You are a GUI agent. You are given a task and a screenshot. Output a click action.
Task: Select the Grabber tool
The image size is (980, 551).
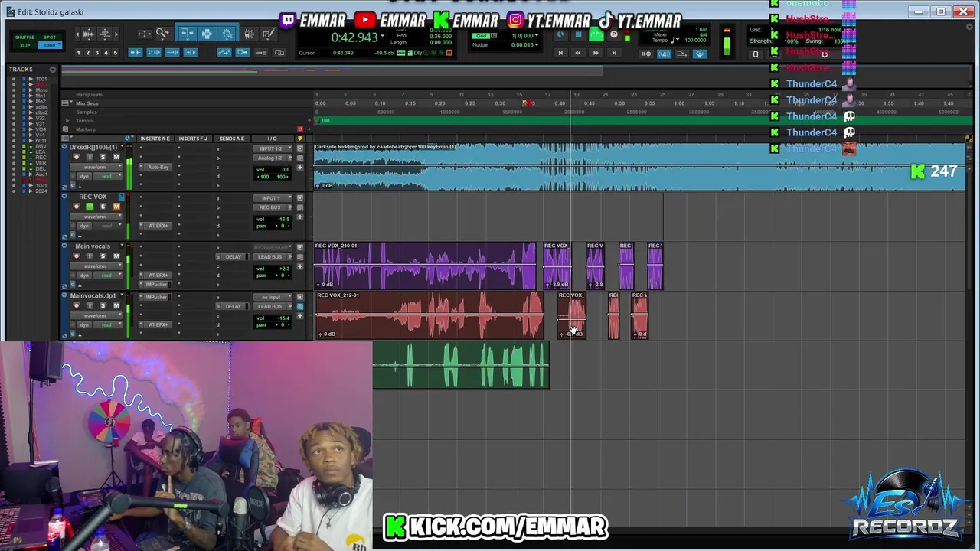[x=227, y=34]
